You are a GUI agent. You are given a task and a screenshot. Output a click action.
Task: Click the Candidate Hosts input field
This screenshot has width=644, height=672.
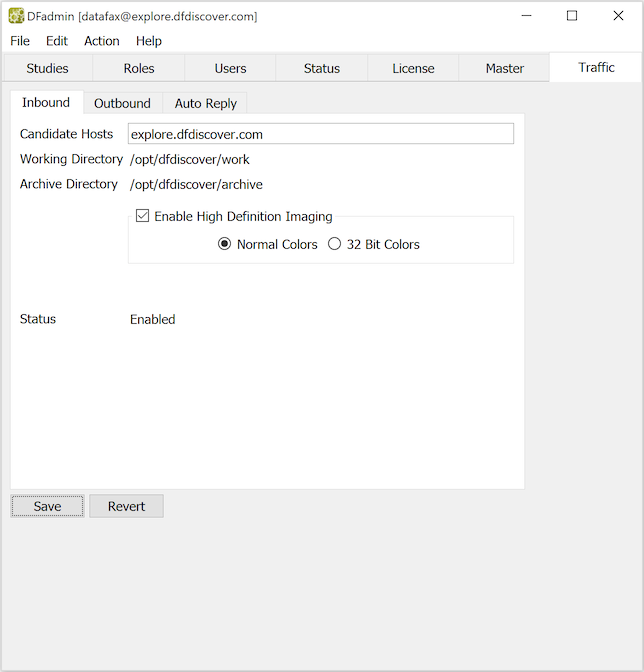[x=320, y=134]
